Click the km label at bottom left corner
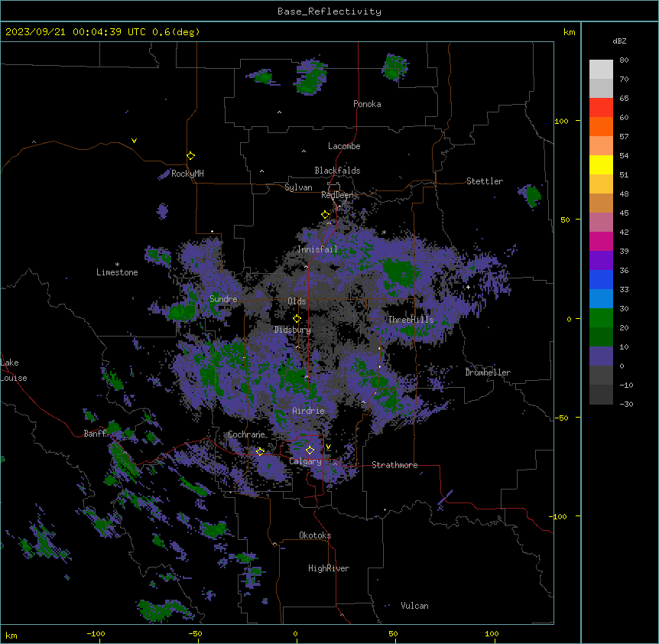 coord(11,636)
